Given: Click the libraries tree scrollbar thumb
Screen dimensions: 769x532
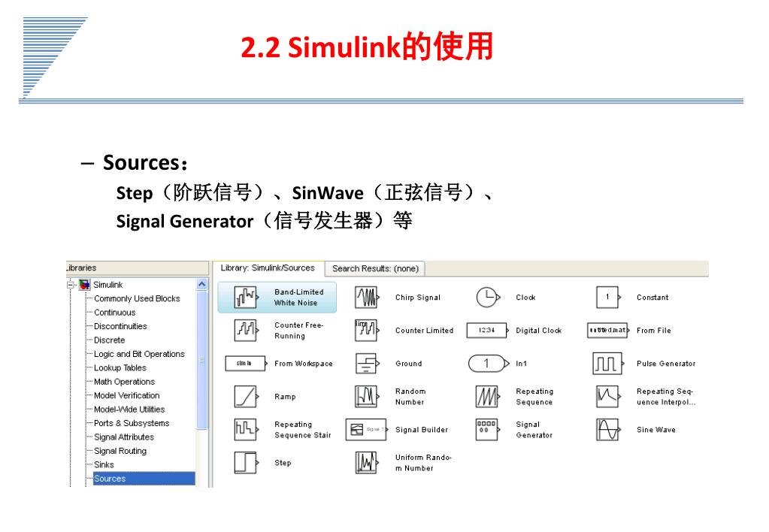Looking at the screenshot, I should click(x=201, y=360).
